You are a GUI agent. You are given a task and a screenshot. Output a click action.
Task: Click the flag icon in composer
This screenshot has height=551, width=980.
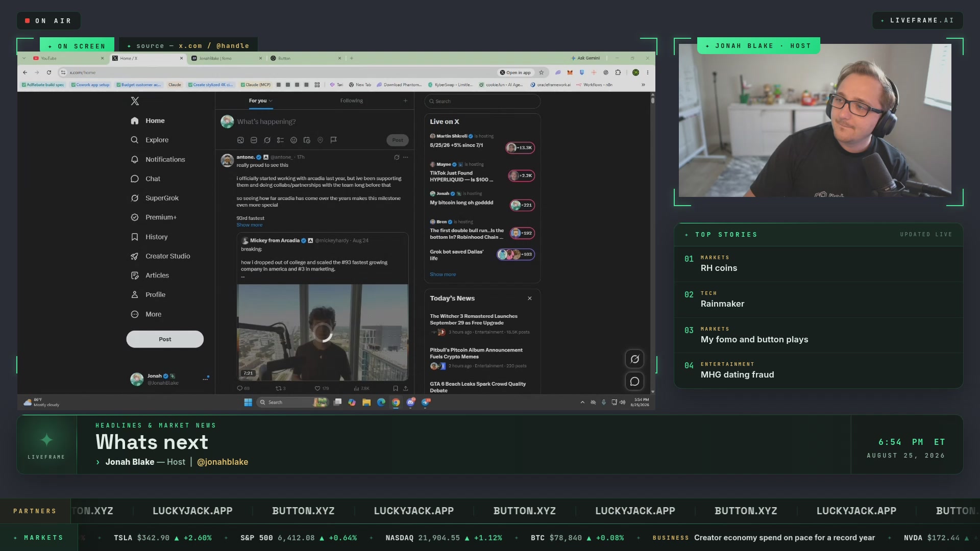(x=333, y=140)
